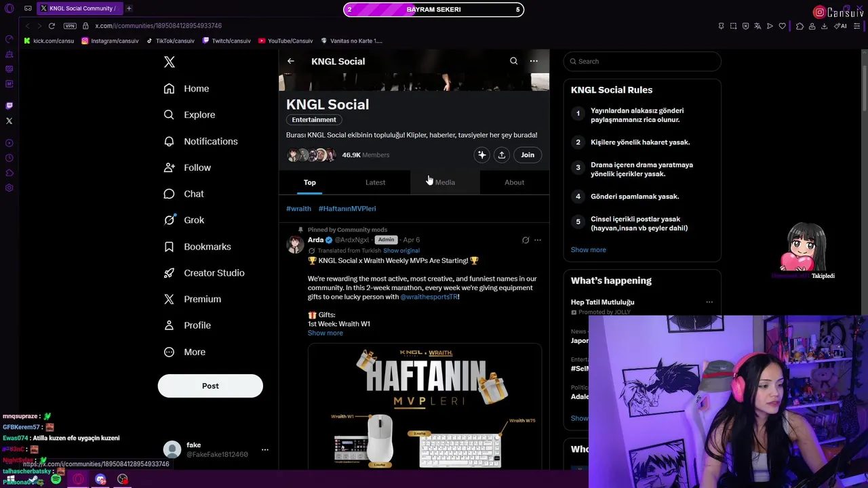Open Arda post's three-dot menu
This screenshot has height=488, width=868.
538,240
